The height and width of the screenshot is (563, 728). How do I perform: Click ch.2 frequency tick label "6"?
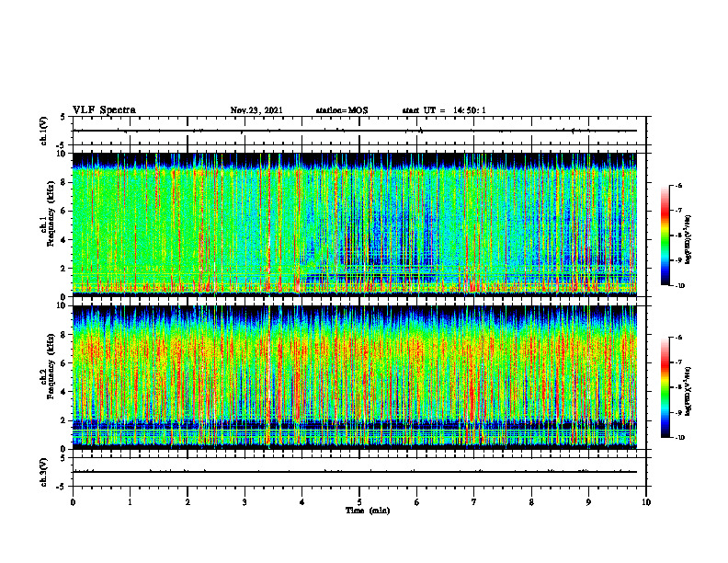coord(64,363)
